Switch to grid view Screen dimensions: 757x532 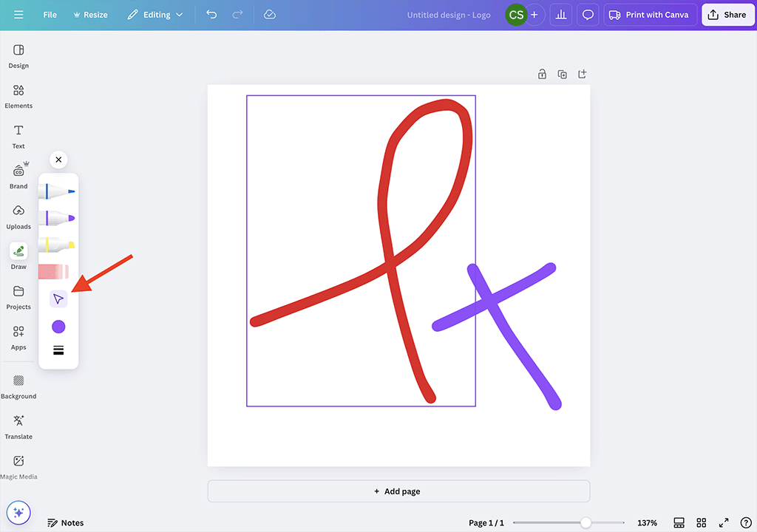(702, 523)
